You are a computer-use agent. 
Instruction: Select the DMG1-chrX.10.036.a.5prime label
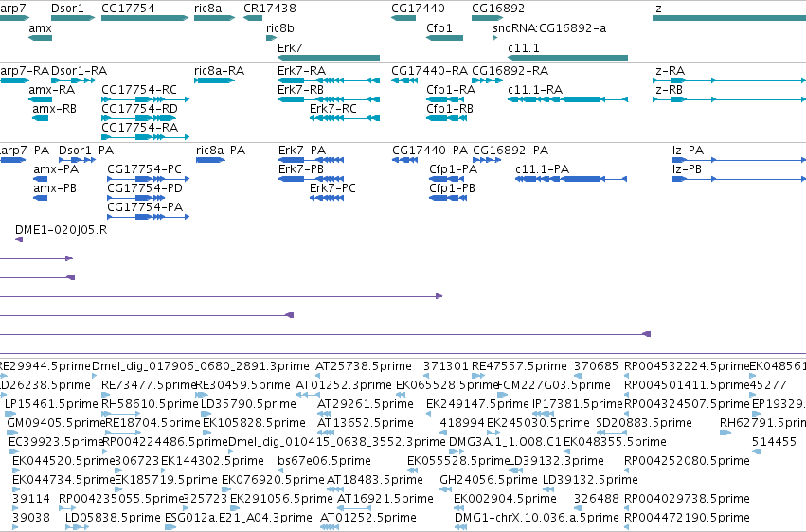coord(537,518)
